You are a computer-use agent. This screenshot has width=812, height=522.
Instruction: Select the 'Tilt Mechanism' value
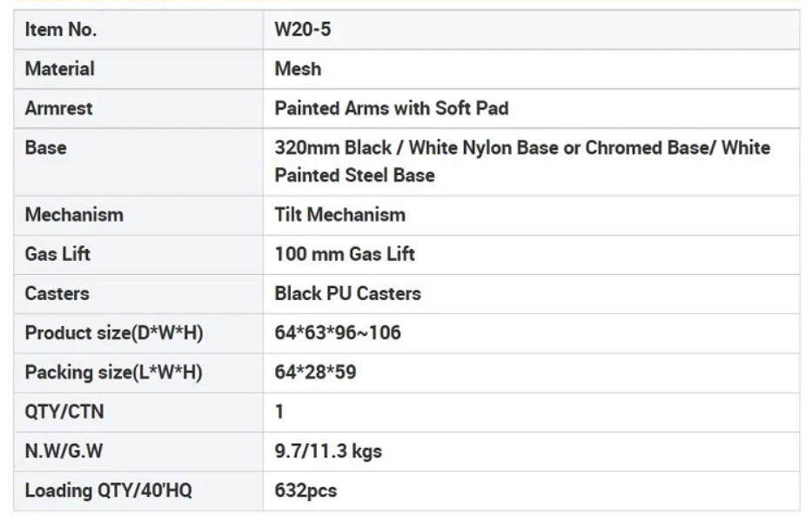click(339, 215)
